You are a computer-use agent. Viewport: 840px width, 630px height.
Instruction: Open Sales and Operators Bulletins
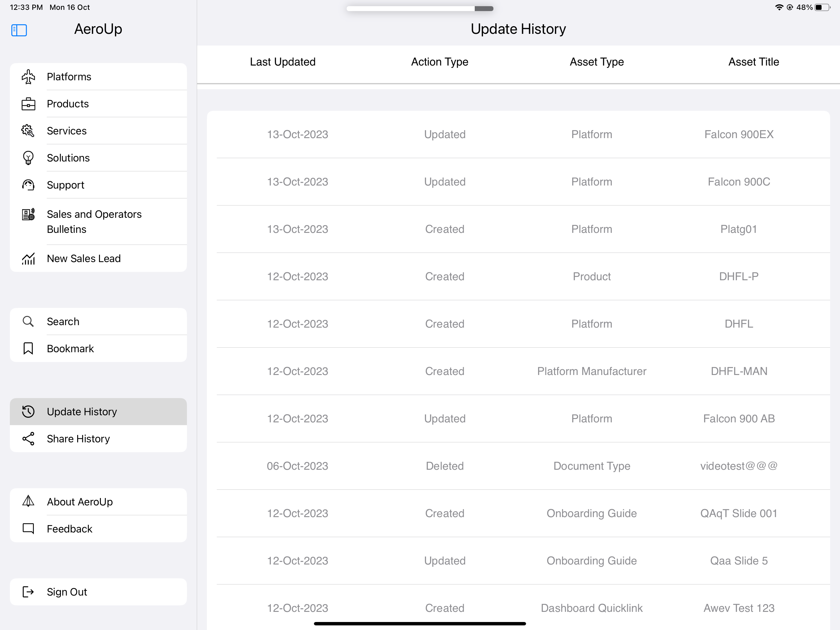(x=94, y=221)
